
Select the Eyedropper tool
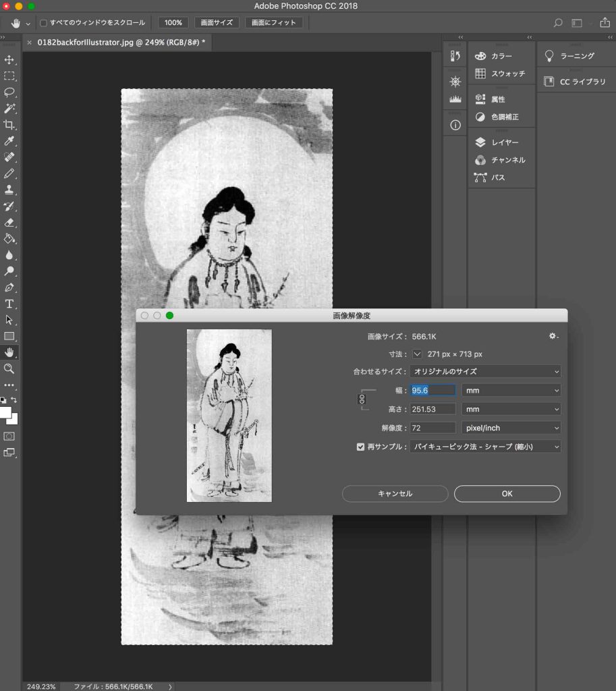9,141
